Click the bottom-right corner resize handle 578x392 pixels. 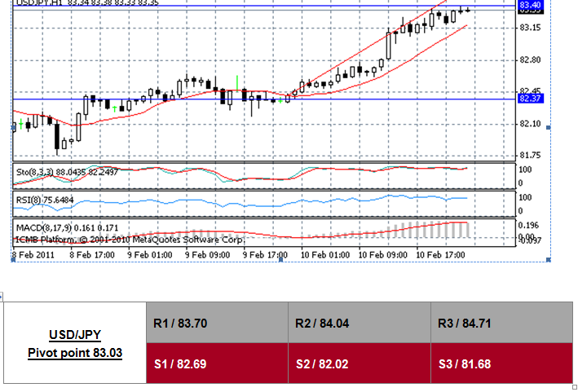pos(549,260)
